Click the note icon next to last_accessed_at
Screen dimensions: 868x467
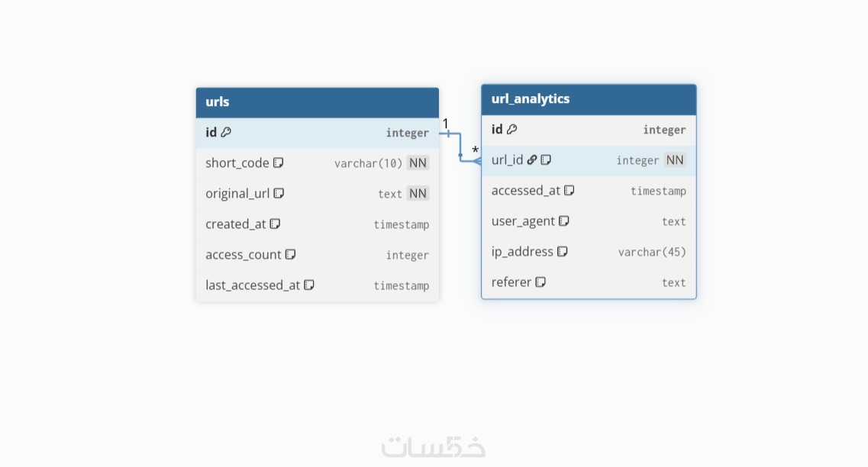click(x=309, y=285)
